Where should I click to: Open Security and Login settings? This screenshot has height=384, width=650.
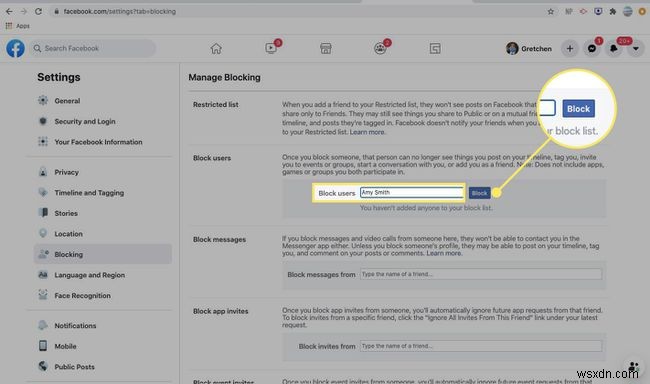[x=85, y=122]
